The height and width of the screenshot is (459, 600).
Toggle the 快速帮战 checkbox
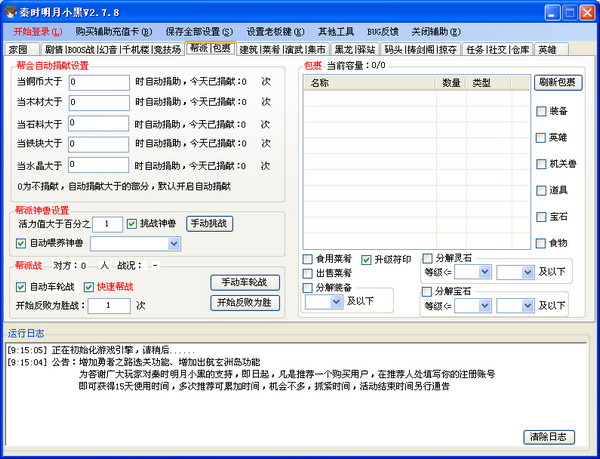click(x=89, y=286)
